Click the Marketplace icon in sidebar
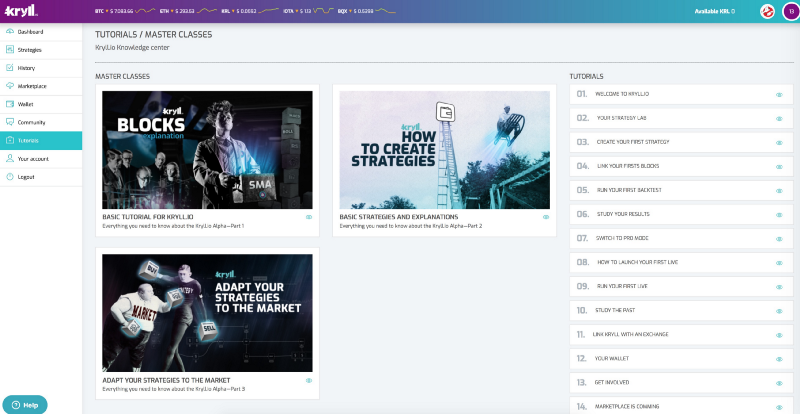Viewport: 800px width, 414px height. (x=10, y=86)
